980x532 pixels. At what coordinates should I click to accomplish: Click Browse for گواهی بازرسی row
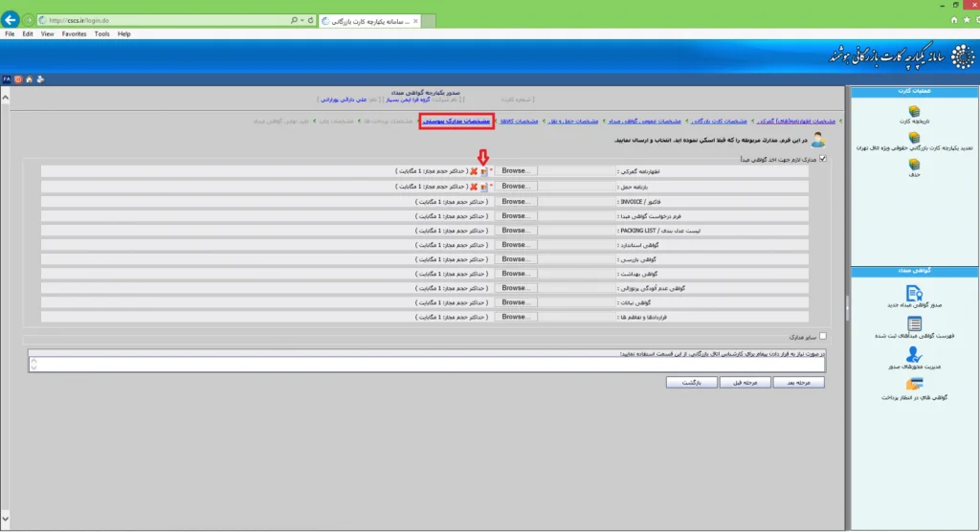coord(516,258)
